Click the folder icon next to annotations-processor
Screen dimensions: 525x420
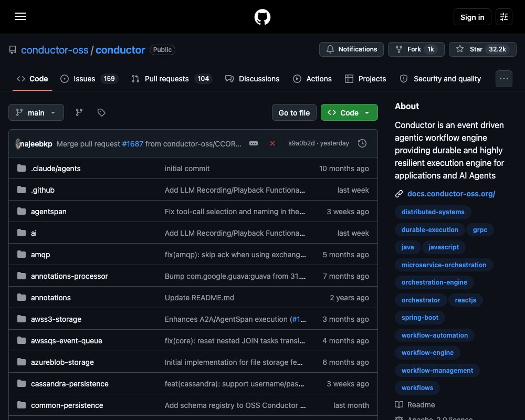pos(22,276)
